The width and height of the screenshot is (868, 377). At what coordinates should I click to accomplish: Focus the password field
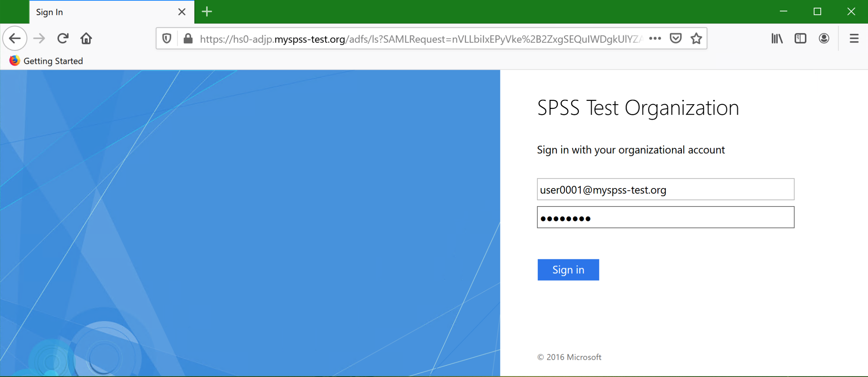click(x=665, y=217)
